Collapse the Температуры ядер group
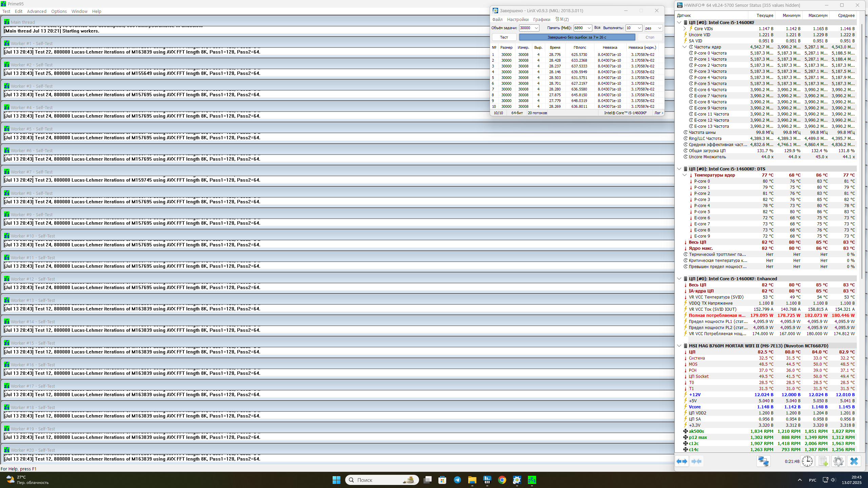This screenshot has width=868, height=488. (x=685, y=175)
